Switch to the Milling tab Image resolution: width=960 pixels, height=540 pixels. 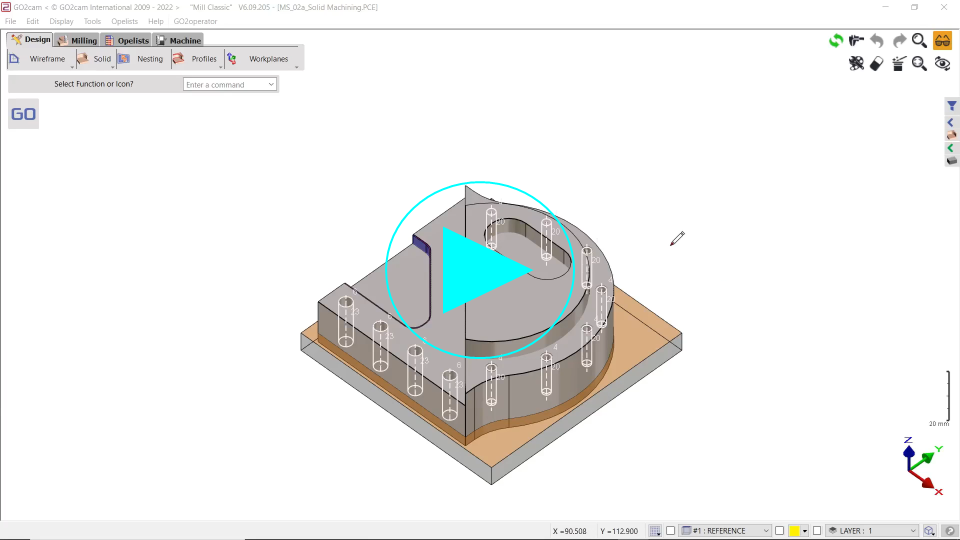click(78, 40)
